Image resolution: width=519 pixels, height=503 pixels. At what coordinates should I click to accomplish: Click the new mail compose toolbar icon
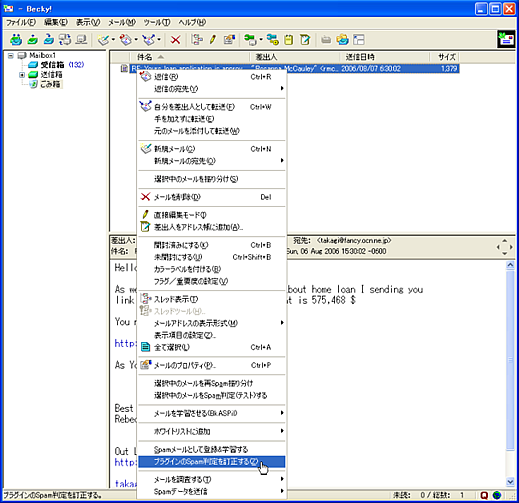pos(103,40)
